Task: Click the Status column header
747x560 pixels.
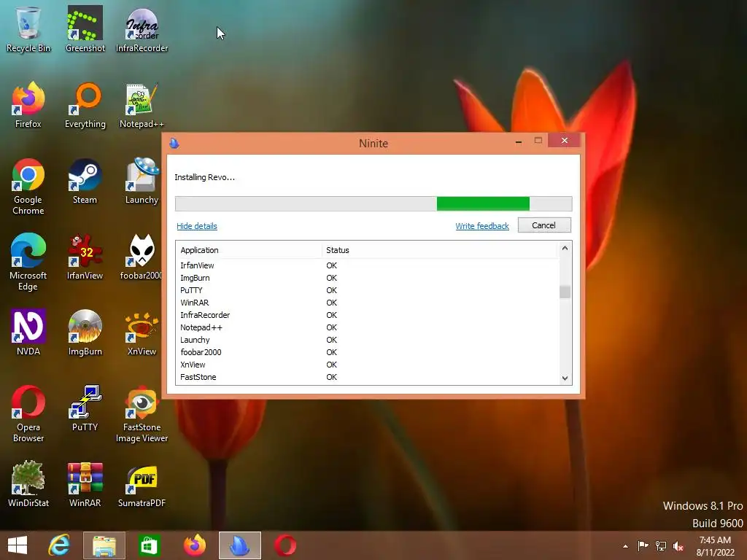Action: coord(439,250)
